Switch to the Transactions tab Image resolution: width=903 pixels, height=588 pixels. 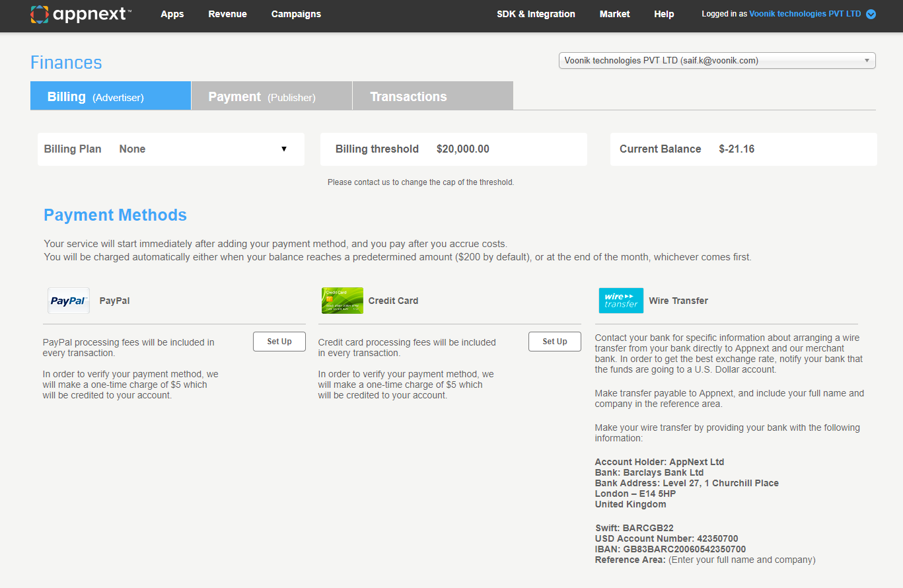point(433,96)
